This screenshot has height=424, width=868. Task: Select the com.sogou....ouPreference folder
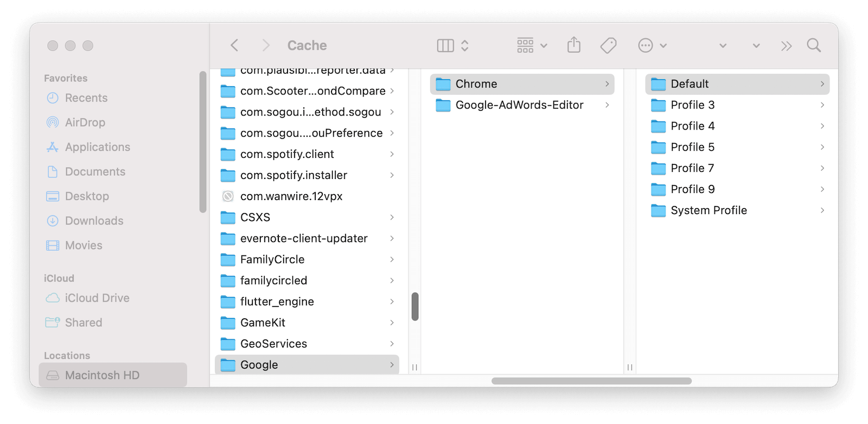tap(307, 133)
